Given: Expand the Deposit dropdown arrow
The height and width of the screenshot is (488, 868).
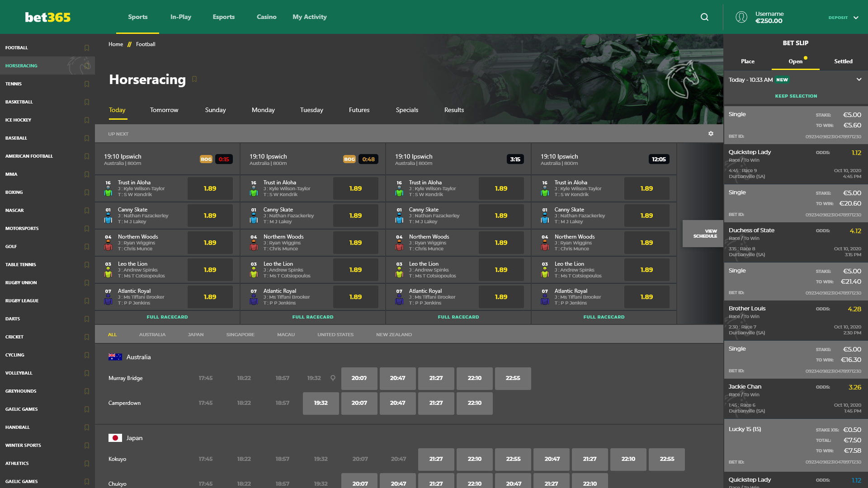Looking at the screenshot, I should 856,18.
